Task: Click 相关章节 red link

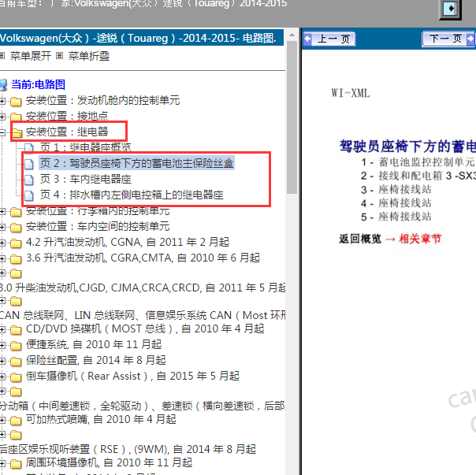Action: pyautogui.click(x=420, y=239)
